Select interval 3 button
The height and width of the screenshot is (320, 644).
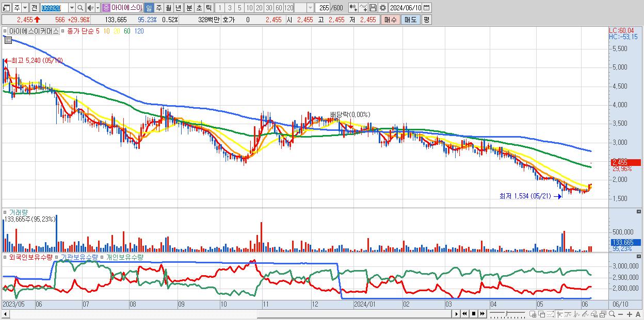[x=230, y=8]
